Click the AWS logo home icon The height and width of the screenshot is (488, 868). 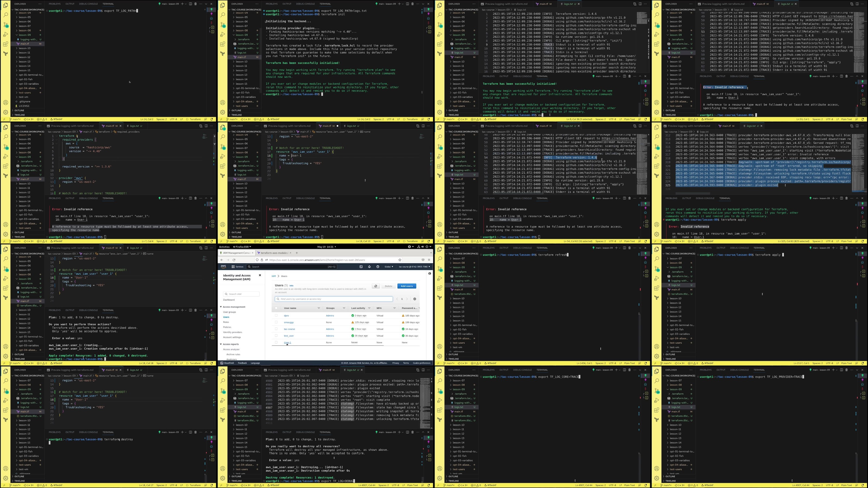pyautogui.click(x=224, y=267)
